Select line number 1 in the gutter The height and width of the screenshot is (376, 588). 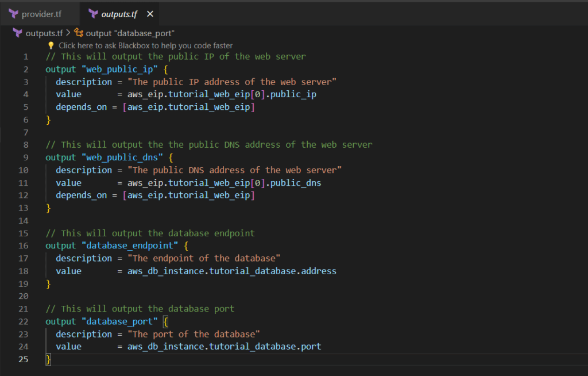pos(25,57)
